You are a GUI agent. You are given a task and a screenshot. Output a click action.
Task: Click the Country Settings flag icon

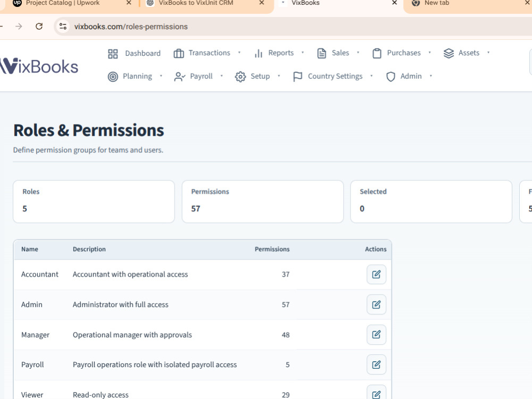[x=297, y=77]
